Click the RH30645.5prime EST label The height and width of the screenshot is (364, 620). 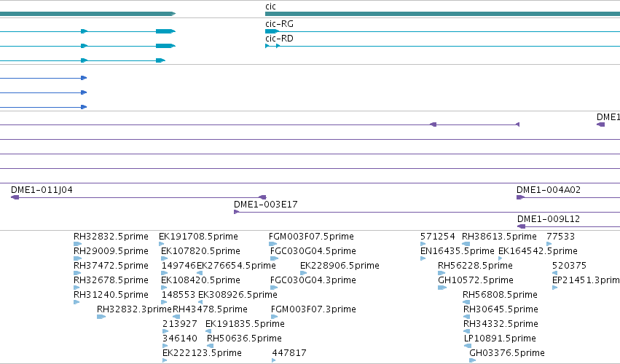[x=501, y=309]
